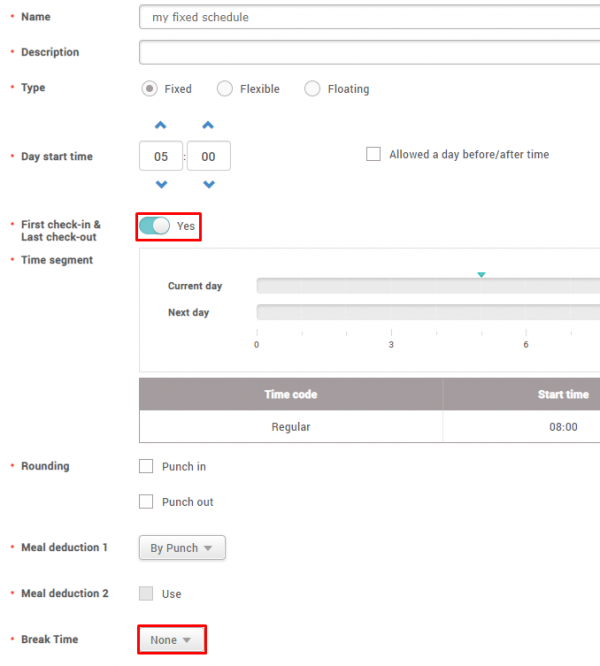The height and width of the screenshot is (666, 600).
Task: Open the Break Time None dropdown
Action: tap(171, 640)
